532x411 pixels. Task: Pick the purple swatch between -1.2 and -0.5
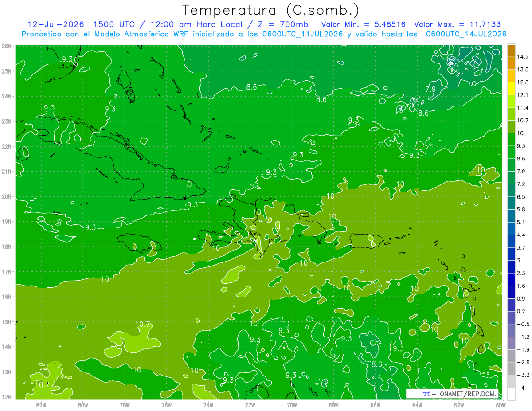pyautogui.click(x=511, y=330)
